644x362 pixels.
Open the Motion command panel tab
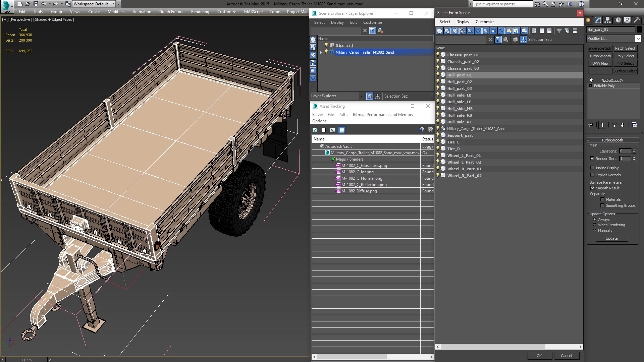(x=618, y=20)
